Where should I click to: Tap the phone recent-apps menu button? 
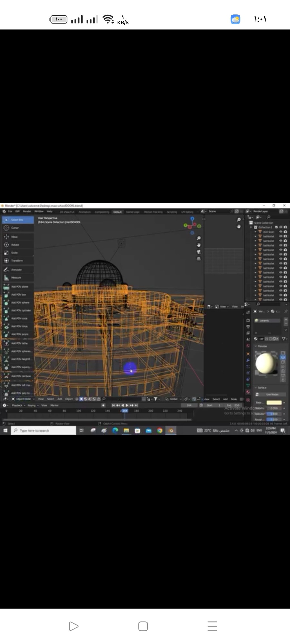click(x=212, y=626)
